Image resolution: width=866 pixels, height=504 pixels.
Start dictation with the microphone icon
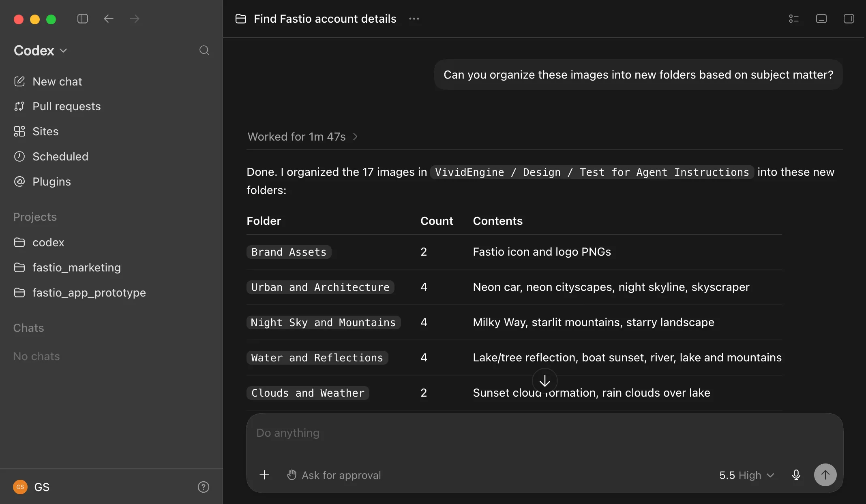click(x=796, y=475)
